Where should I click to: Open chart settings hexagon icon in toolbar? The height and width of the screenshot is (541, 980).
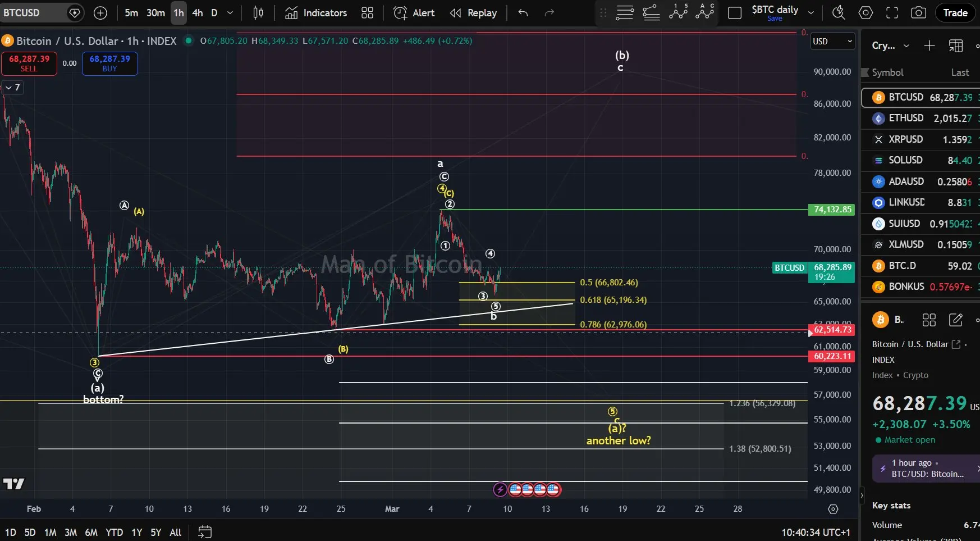pyautogui.click(x=865, y=13)
